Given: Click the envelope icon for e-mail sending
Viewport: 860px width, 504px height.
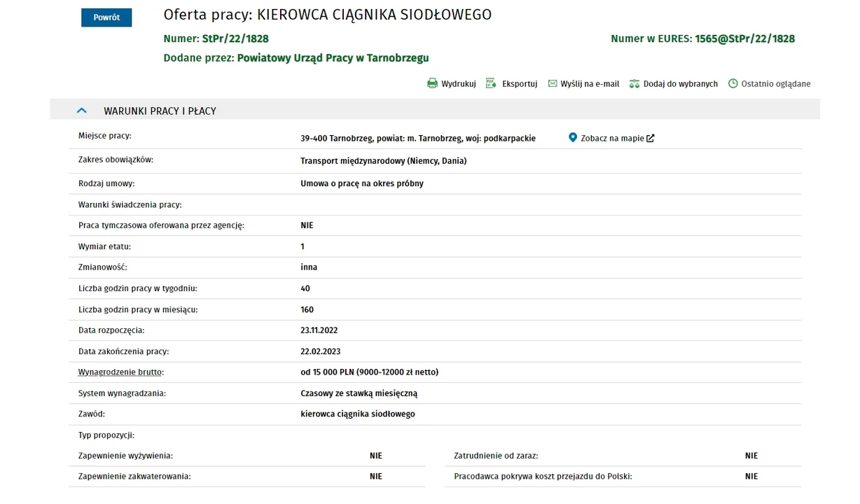Looking at the screenshot, I should (553, 84).
